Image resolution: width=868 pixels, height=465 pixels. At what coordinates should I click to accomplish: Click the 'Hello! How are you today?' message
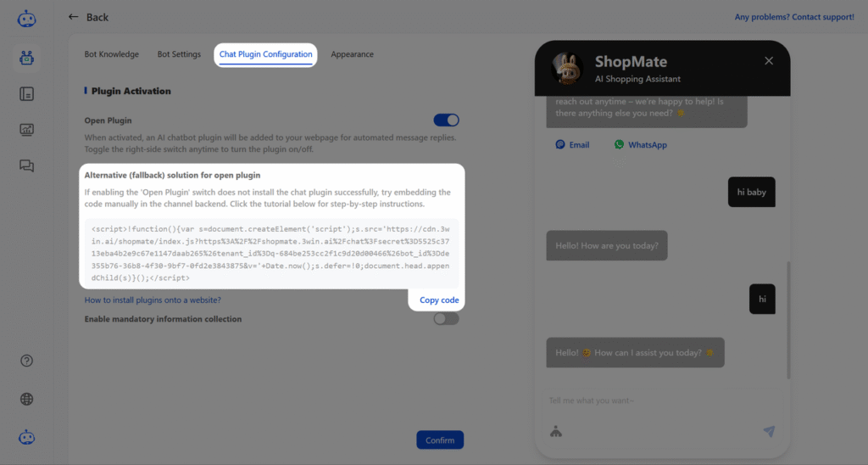[607, 245]
